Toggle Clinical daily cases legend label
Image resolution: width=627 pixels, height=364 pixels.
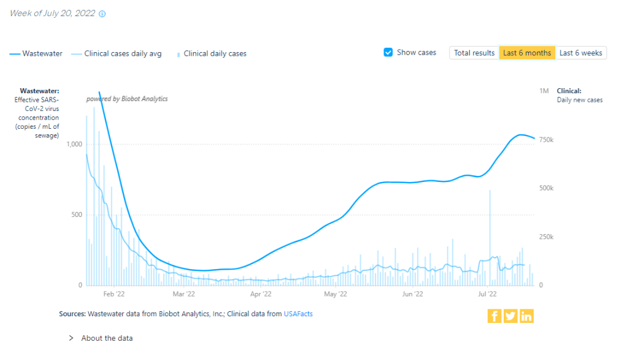tap(215, 54)
